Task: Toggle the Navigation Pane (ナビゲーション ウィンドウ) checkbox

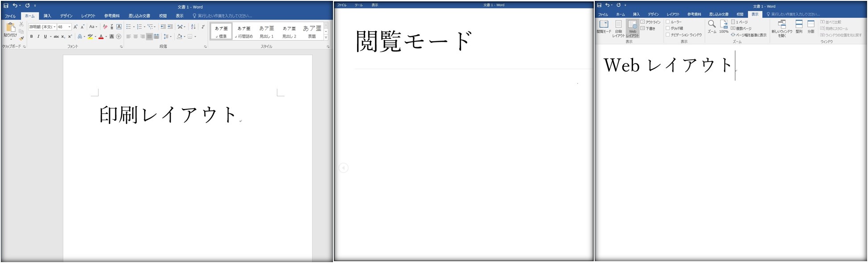Action: 668,35
